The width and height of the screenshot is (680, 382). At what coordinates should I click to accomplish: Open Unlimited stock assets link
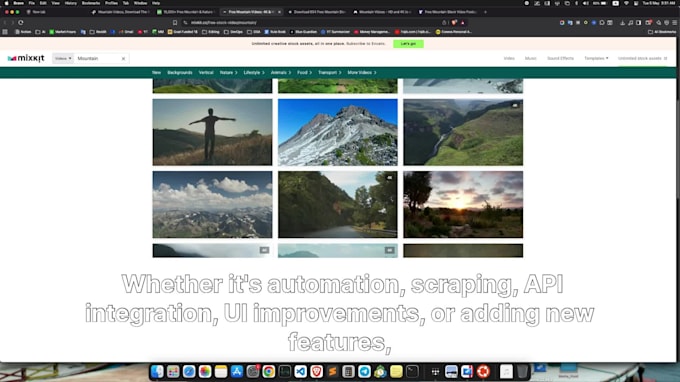click(x=642, y=58)
